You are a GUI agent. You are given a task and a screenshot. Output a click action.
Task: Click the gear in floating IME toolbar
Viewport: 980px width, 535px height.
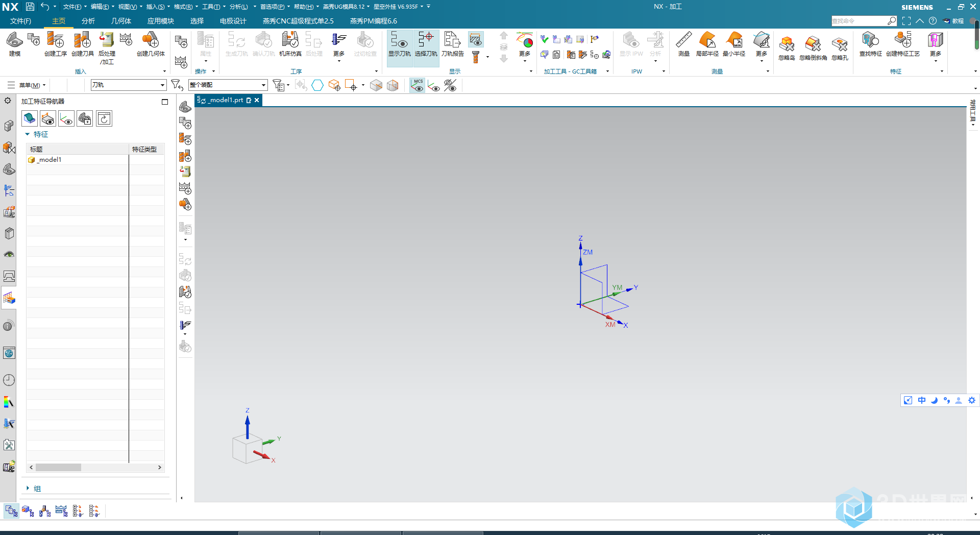971,400
